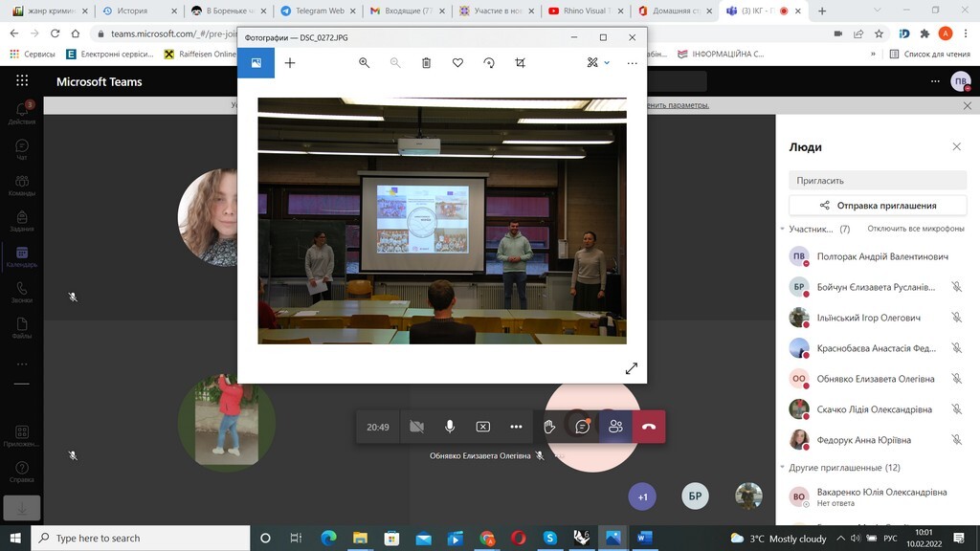This screenshot has width=980, height=551.
Task: Close the People panel
Action: pyautogui.click(x=956, y=146)
